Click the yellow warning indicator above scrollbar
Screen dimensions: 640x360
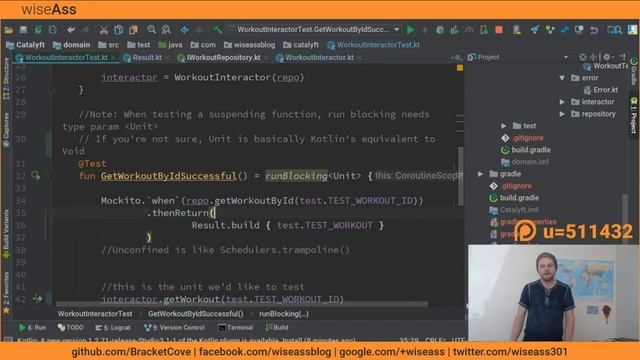460,68
